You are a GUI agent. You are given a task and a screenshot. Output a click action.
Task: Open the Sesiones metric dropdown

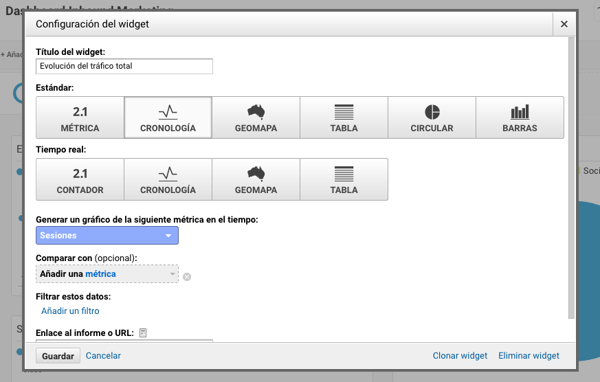pyautogui.click(x=107, y=235)
